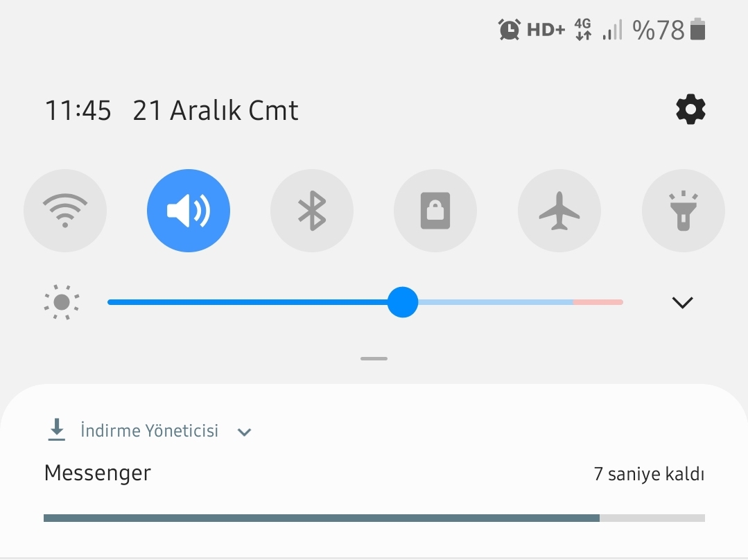The width and height of the screenshot is (748, 560).
Task: Toggle screen rotation lock
Action: tap(435, 211)
